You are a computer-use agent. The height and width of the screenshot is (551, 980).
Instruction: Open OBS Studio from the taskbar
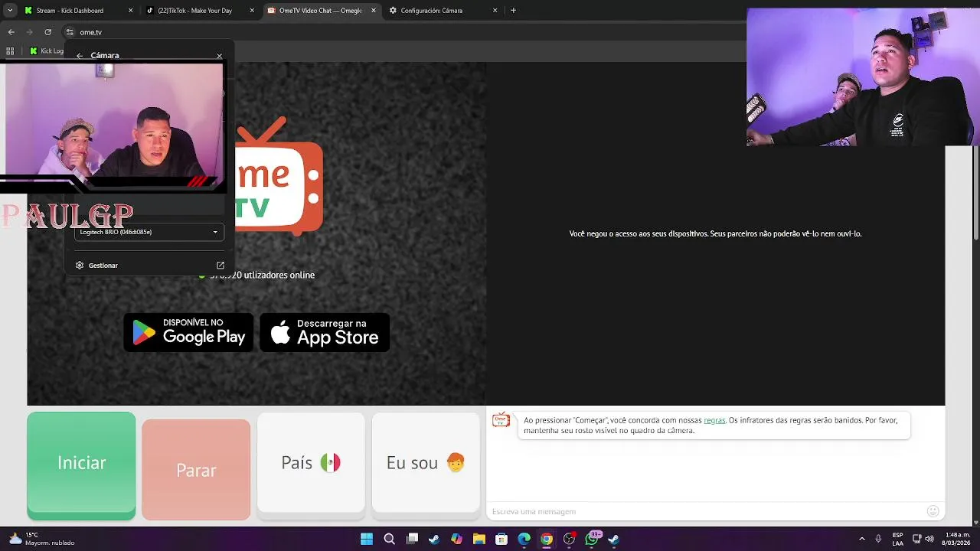click(569, 539)
